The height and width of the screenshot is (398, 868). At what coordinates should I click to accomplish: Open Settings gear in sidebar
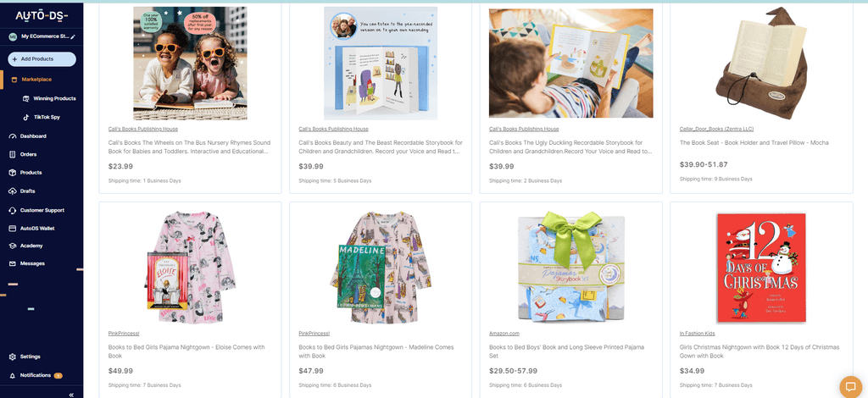[x=12, y=357]
